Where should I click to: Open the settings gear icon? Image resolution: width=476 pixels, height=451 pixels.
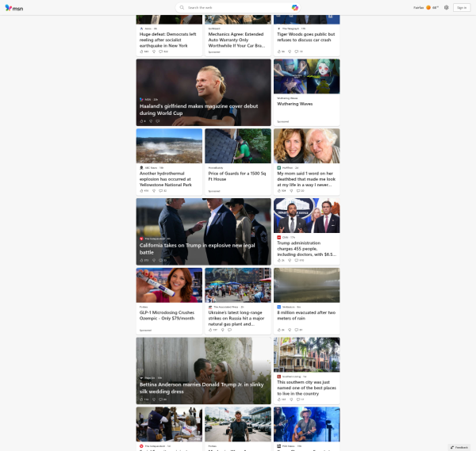[446, 8]
